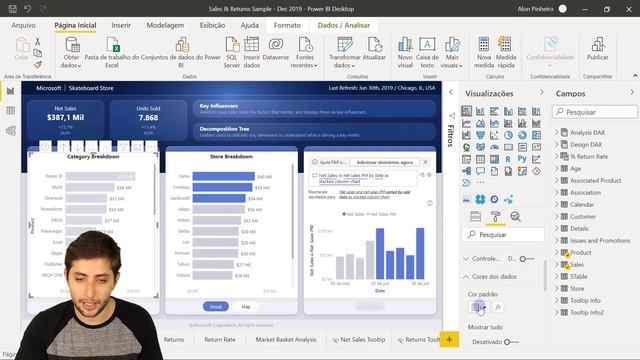Image resolution: width=640 pixels, height=360 pixels.
Task: Click the Undo arrow in title bar
Action: [x=27, y=9]
